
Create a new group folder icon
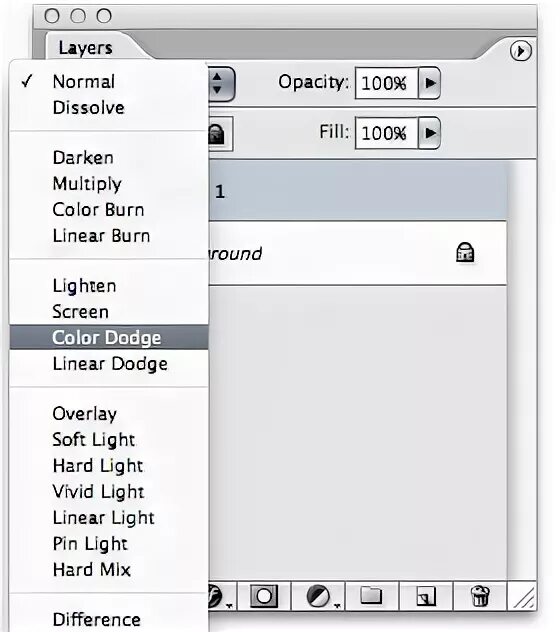371,595
